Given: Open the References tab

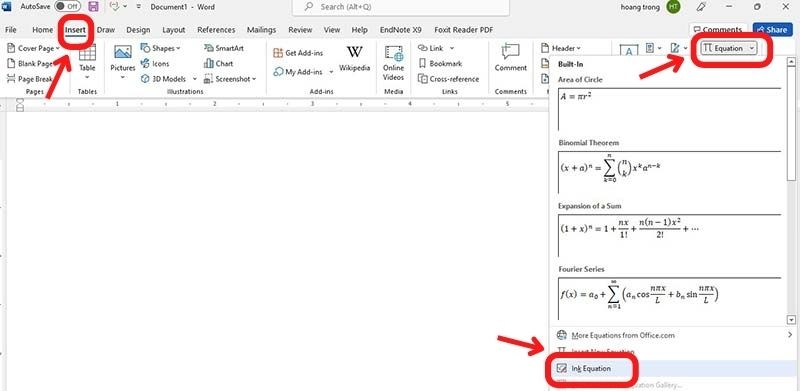Looking at the screenshot, I should click(x=216, y=30).
